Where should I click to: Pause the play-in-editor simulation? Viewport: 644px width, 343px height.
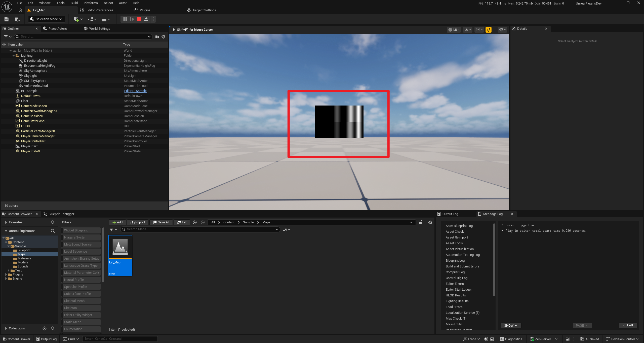125,19
